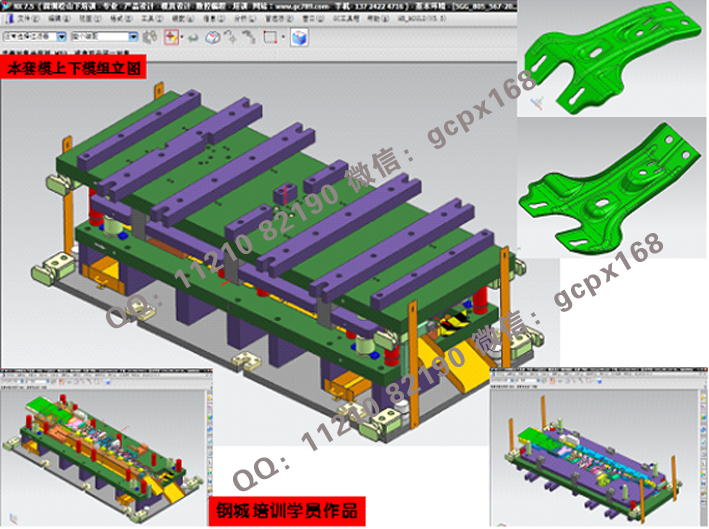Click the red 钢城培训学员作品 label
The image size is (709, 529).
coord(288,512)
